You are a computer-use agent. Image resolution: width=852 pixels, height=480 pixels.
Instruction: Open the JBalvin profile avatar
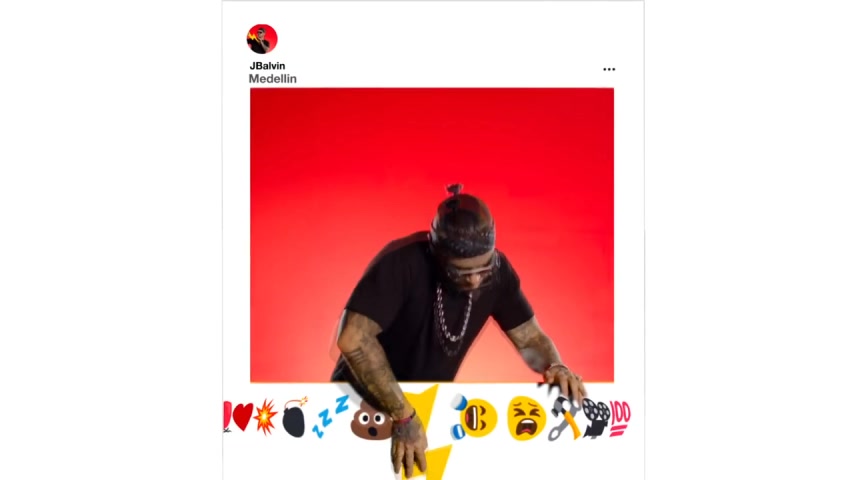click(x=262, y=39)
